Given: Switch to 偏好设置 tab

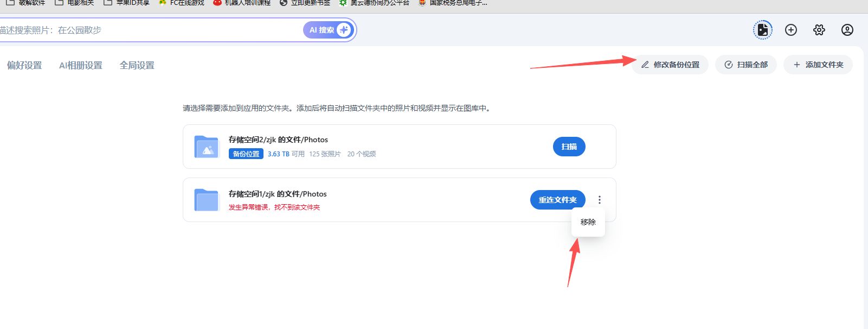Looking at the screenshot, I should pyautogui.click(x=24, y=65).
